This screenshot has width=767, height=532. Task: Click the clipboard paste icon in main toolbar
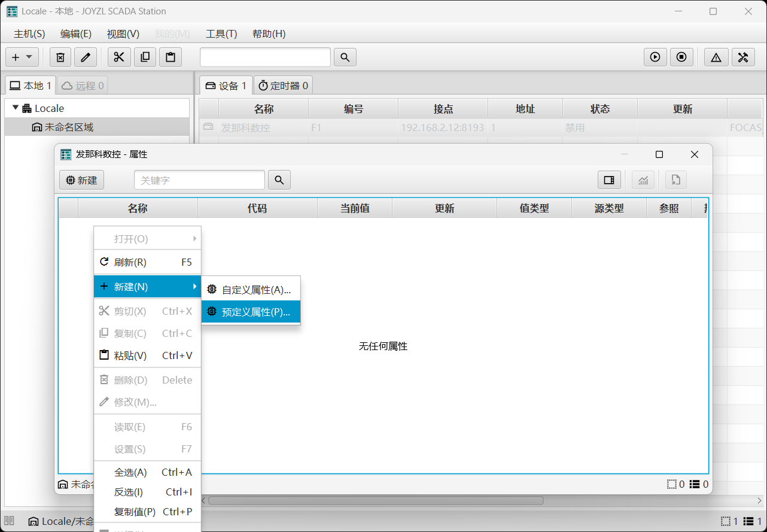click(171, 57)
